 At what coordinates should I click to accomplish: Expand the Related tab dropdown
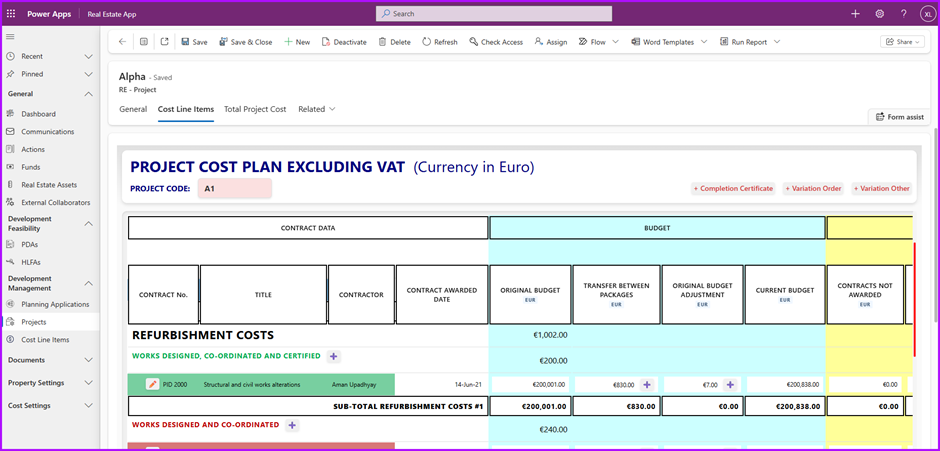pyautogui.click(x=317, y=109)
